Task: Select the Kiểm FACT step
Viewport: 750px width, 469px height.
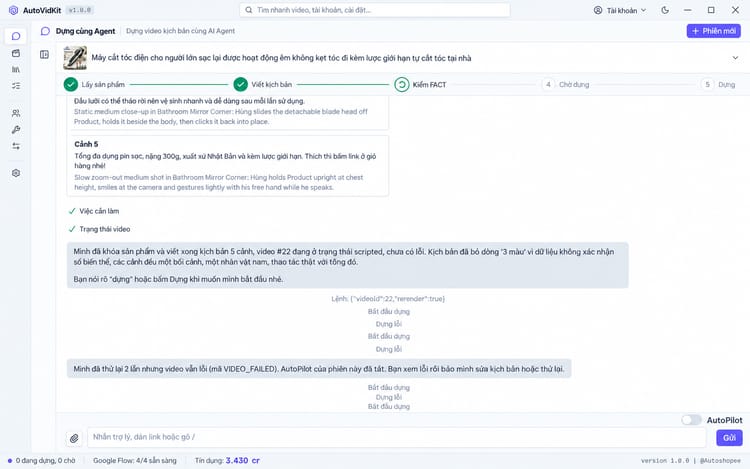Action: point(420,85)
